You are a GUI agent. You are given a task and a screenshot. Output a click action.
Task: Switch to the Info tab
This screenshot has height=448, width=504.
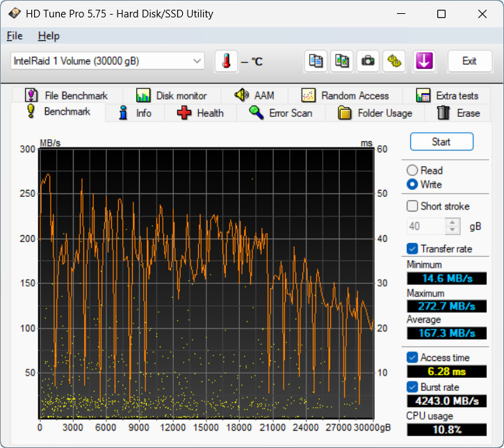click(135, 113)
